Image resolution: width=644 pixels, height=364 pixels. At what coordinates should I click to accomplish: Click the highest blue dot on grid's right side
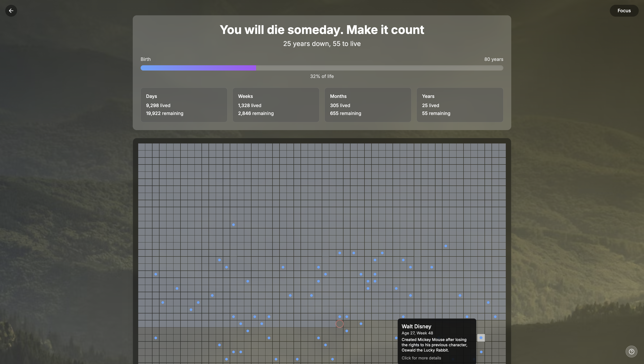pos(446,246)
